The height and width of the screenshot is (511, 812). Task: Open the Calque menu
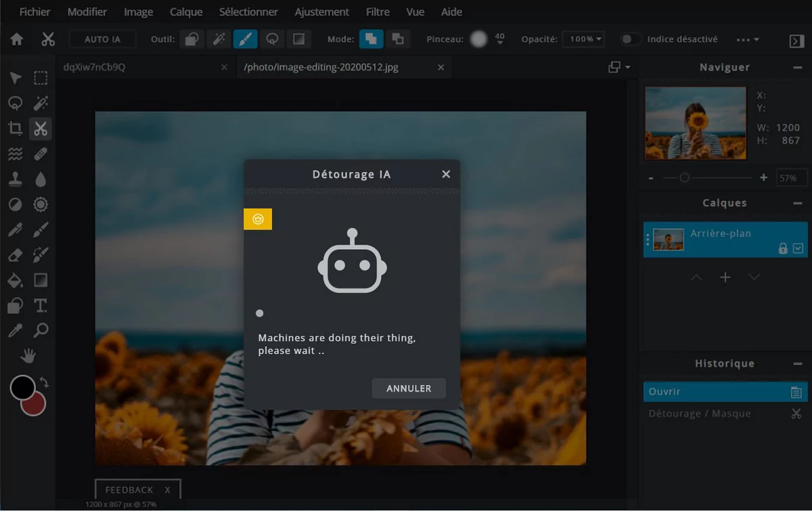186,12
